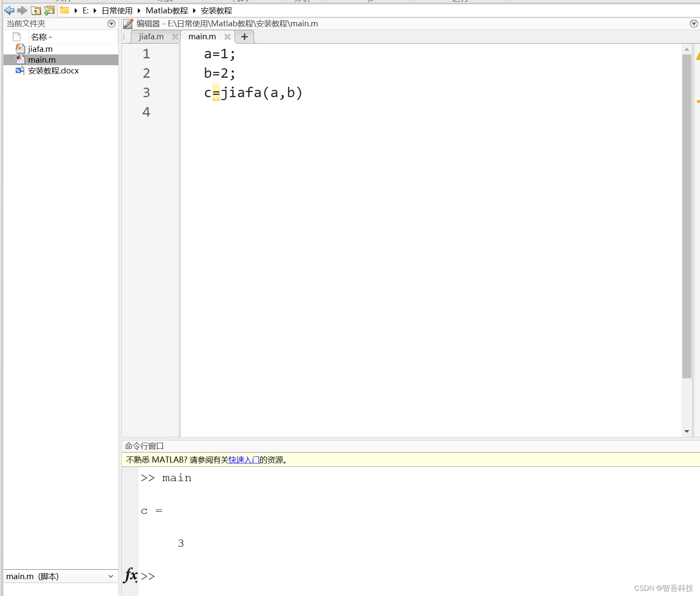Click the editor pencil icon
Image resolution: width=700 pixels, height=596 pixels.
point(127,23)
